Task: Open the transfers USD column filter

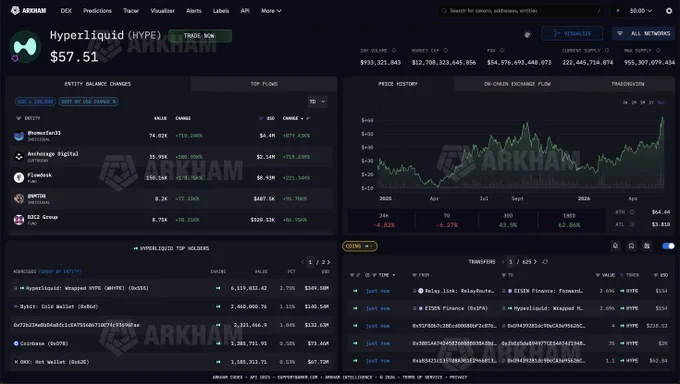Action: tap(655, 275)
